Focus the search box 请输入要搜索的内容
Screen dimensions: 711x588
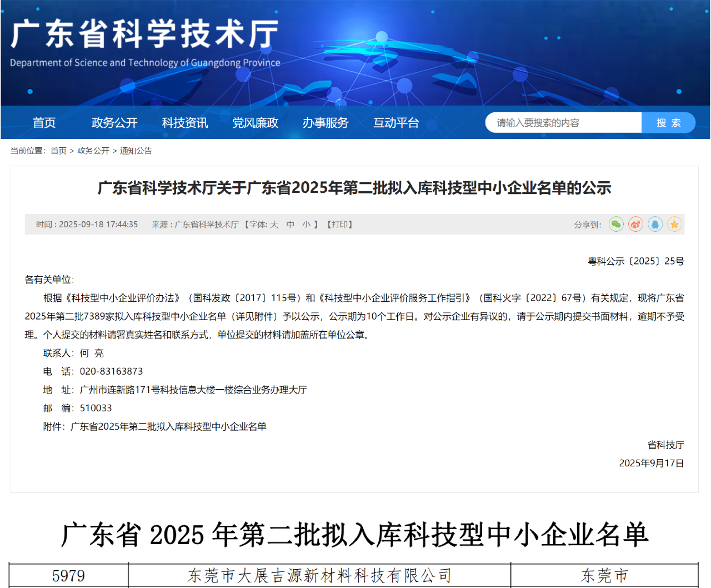click(x=563, y=123)
